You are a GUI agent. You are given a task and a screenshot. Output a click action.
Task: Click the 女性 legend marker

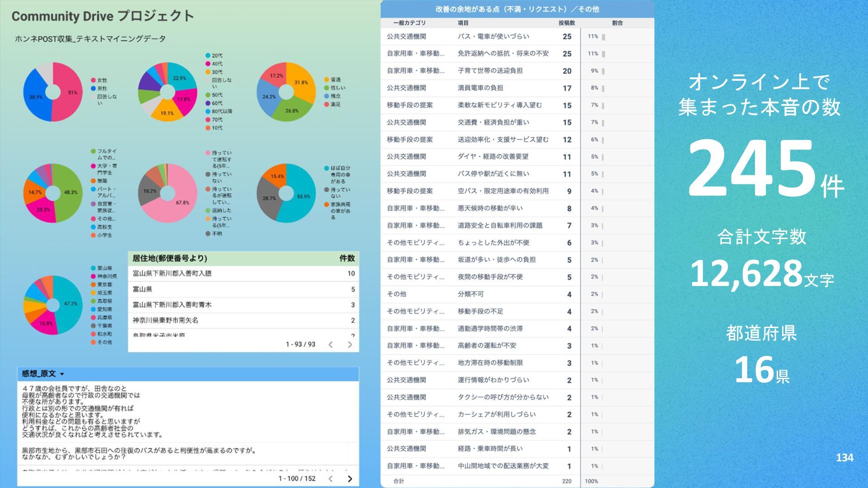pos(94,80)
